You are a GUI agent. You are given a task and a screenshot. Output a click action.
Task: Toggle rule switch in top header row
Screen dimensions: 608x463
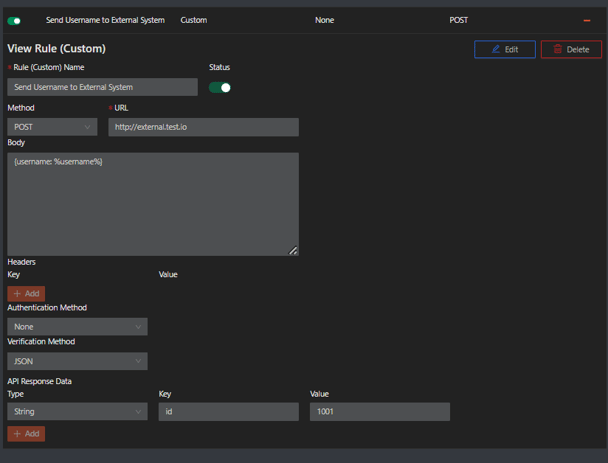click(x=14, y=20)
